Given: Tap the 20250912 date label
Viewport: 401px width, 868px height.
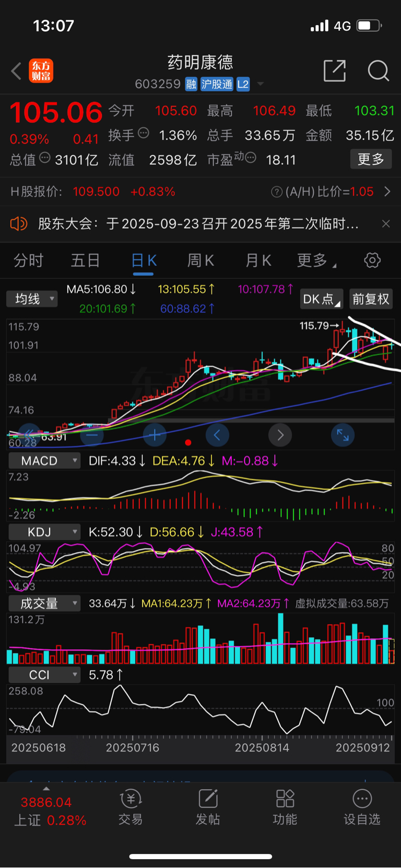Looking at the screenshot, I should (363, 747).
